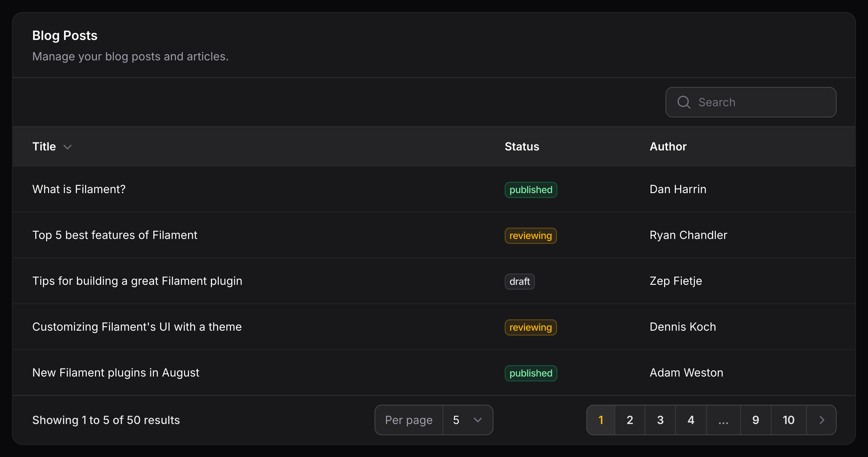Navigate to page 3
Screen dimensions: 868x457
coord(660,420)
